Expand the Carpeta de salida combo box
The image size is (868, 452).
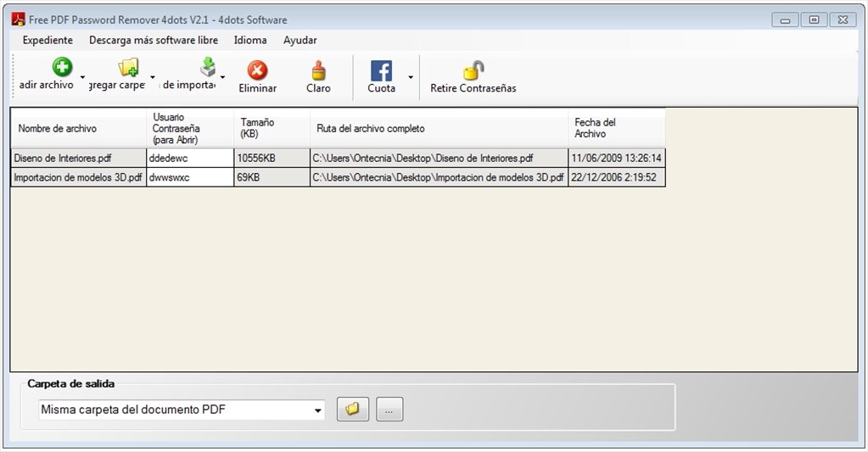coord(317,410)
